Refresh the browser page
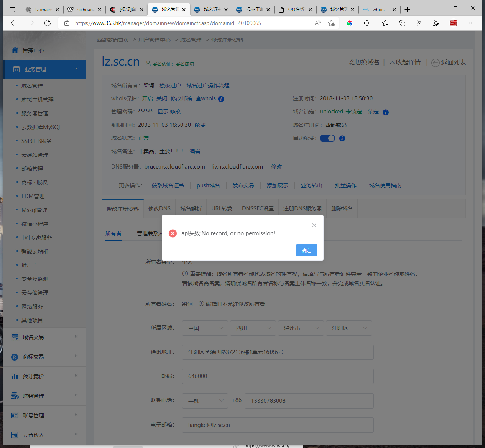Screen dimensions: 485x448 point(48,23)
